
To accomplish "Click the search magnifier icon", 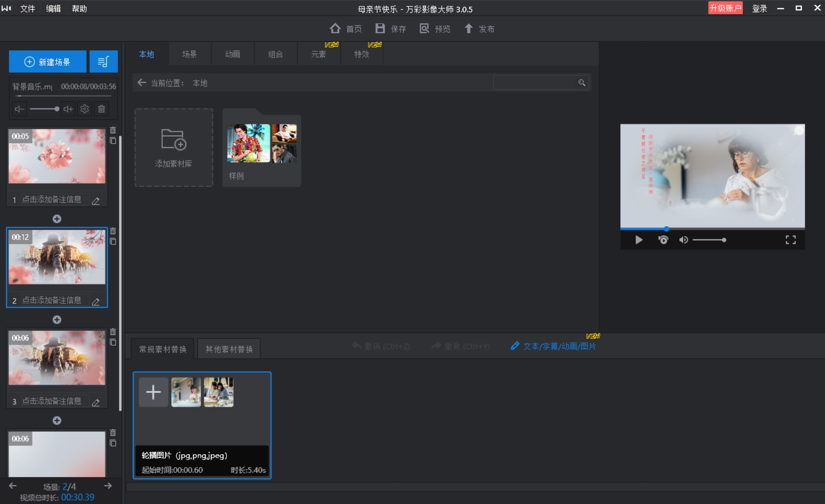I will click(x=582, y=83).
